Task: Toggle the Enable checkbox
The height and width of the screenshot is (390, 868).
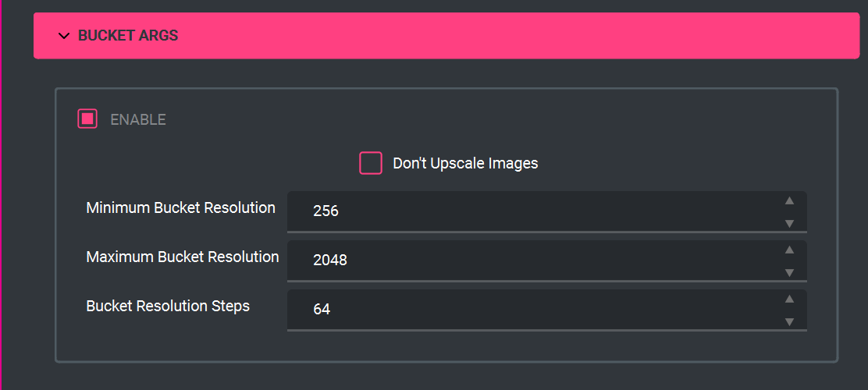Action: (87, 119)
